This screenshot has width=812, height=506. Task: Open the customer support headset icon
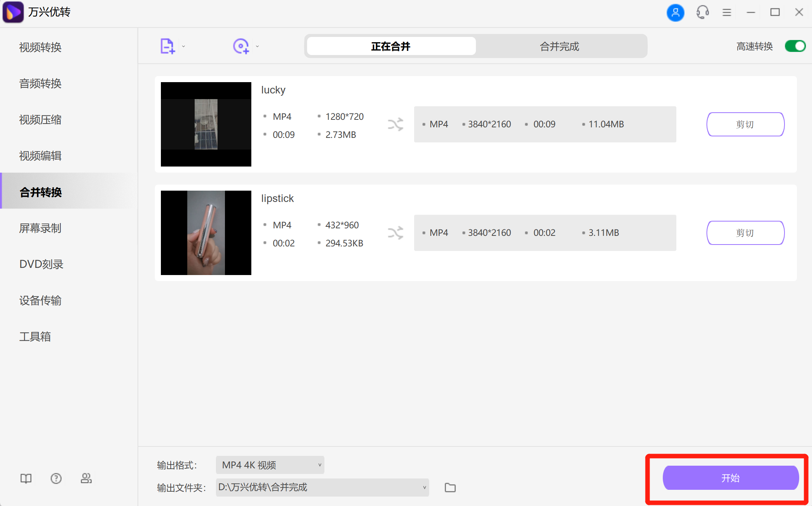click(702, 12)
